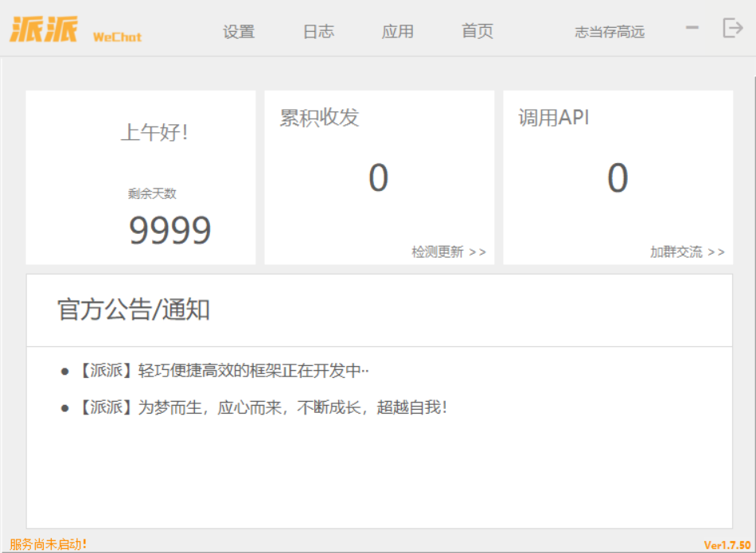This screenshot has width=756, height=553.
Task: Click the exit icon at top right
Action: (732, 28)
